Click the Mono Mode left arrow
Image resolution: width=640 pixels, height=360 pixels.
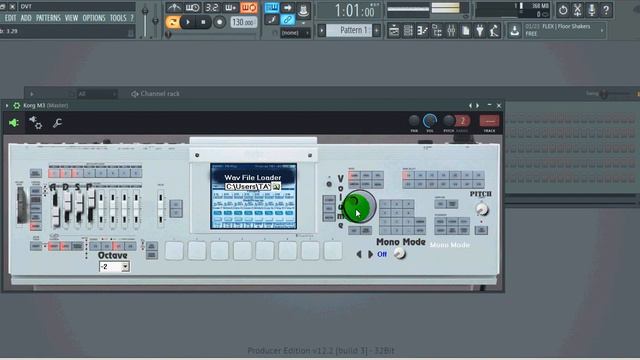[359, 254]
